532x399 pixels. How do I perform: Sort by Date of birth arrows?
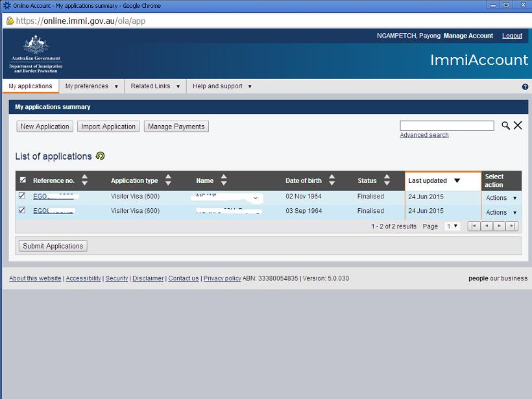point(332,180)
